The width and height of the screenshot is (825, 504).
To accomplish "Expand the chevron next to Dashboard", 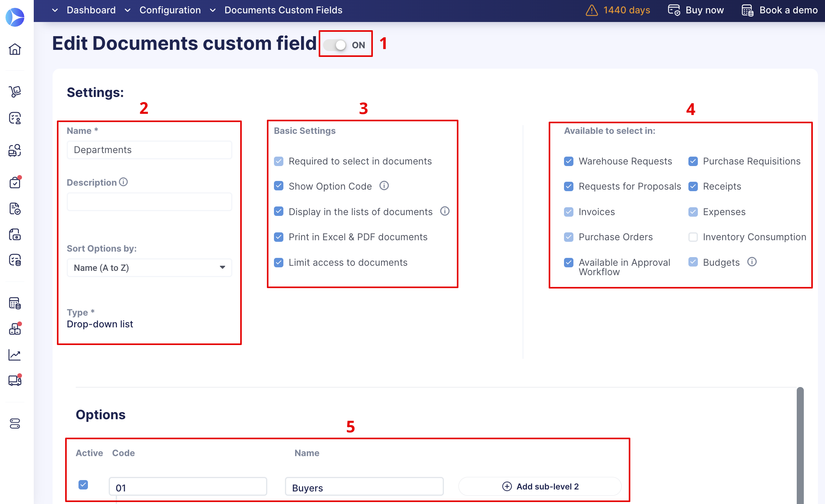I will coord(55,10).
